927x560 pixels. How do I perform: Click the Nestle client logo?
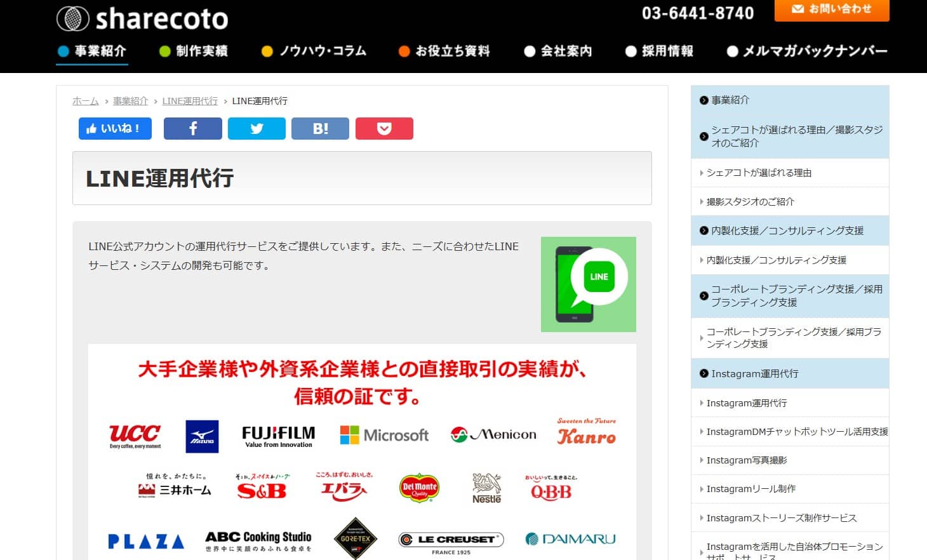(x=486, y=488)
